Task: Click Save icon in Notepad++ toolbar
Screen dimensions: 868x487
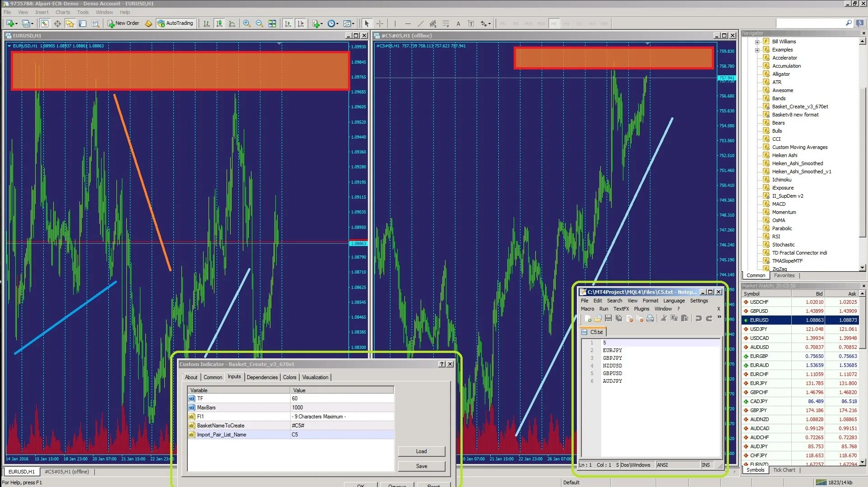Action: [608, 319]
